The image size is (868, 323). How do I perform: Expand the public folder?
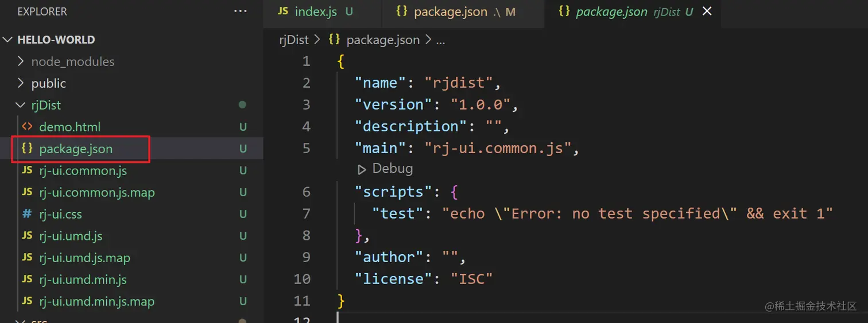21,83
